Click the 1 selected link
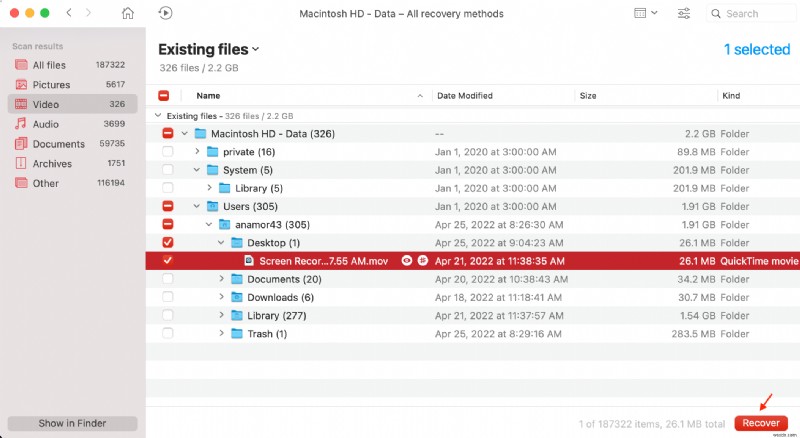Image resolution: width=800 pixels, height=438 pixels. pyautogui.click(x=757, y=50)
